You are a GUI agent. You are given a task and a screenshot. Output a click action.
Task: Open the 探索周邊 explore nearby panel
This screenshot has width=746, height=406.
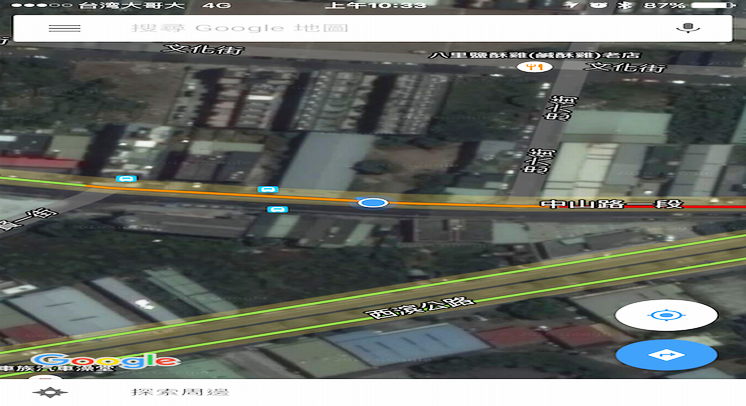165,392
